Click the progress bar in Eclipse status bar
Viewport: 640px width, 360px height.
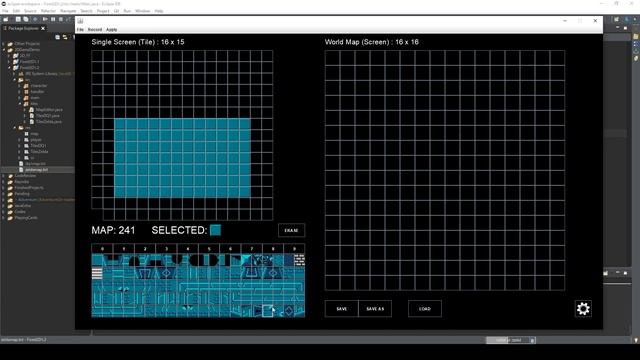pos(508,340)
